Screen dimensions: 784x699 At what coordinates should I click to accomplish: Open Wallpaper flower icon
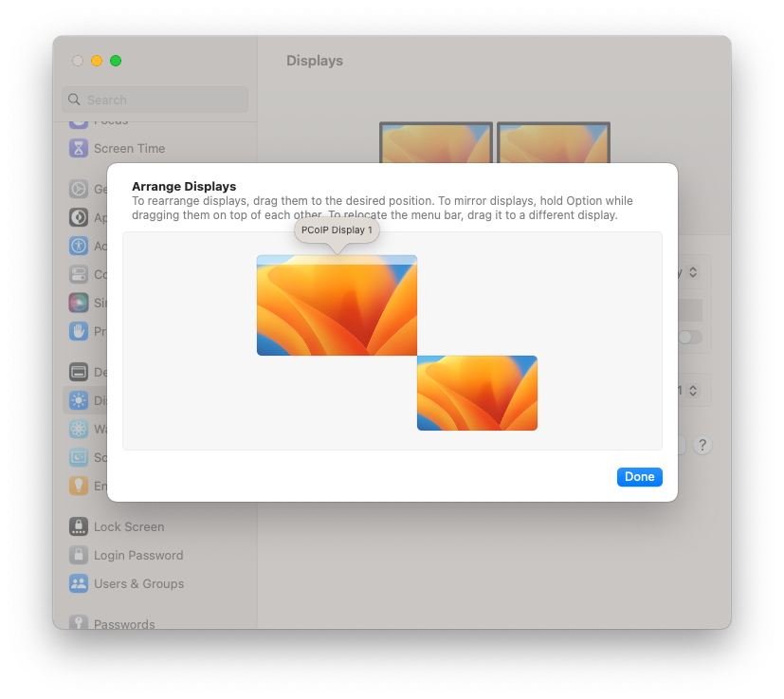pos(79,429)
